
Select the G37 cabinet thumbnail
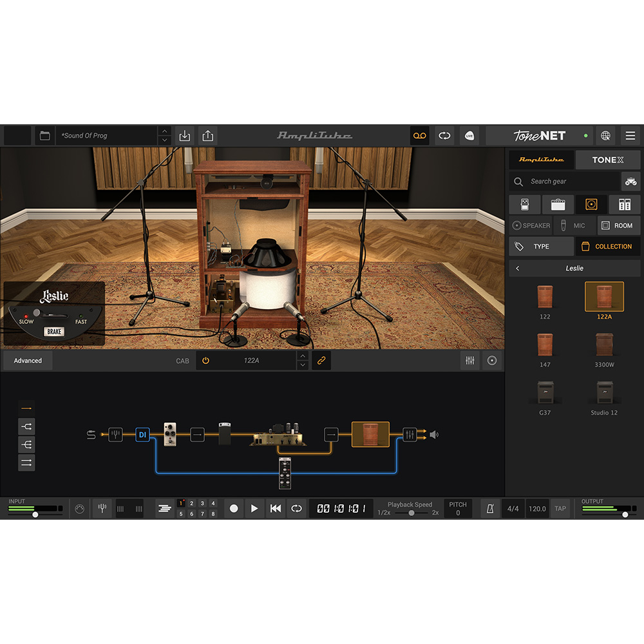coord(545,393)
